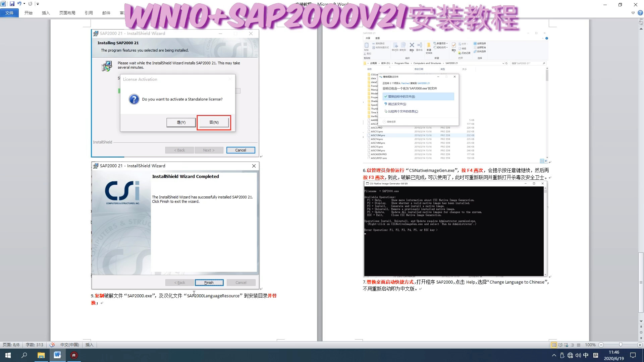Open File Explorer from the taskbar
The height and width of the screenshot is (362, 644).
tap(41, 355)
